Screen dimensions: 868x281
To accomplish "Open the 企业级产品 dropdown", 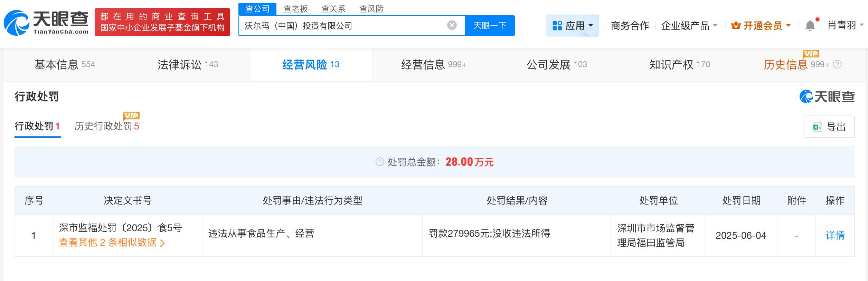I will tap(689, 26).
